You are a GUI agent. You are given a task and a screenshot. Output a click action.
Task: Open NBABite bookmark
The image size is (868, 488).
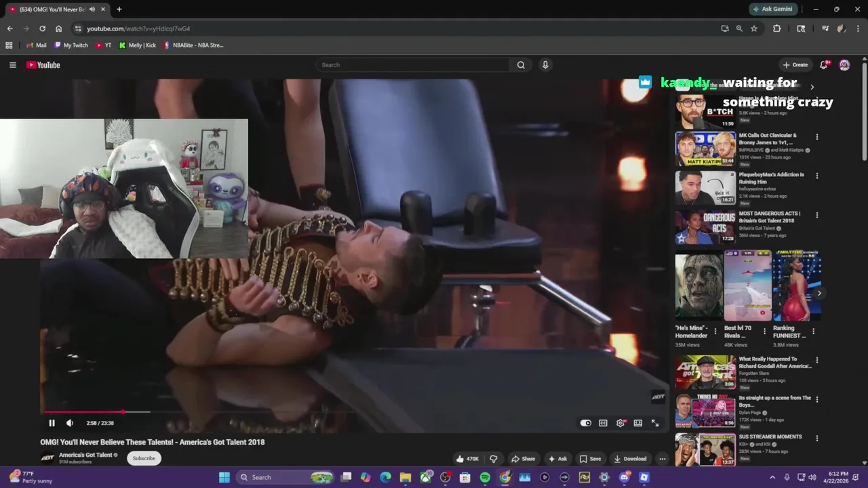click(x=193, y=45)
